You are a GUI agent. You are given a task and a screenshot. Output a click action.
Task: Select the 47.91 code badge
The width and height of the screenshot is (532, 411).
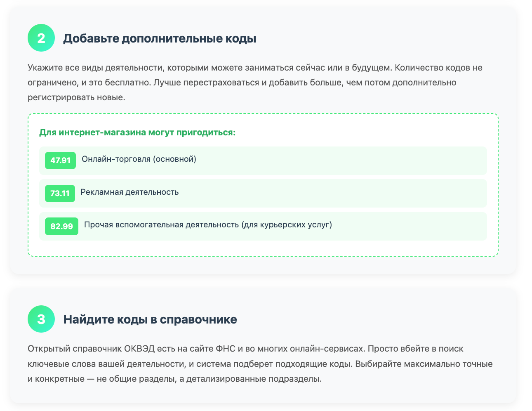pyautogui.click(x=60, y=160)
